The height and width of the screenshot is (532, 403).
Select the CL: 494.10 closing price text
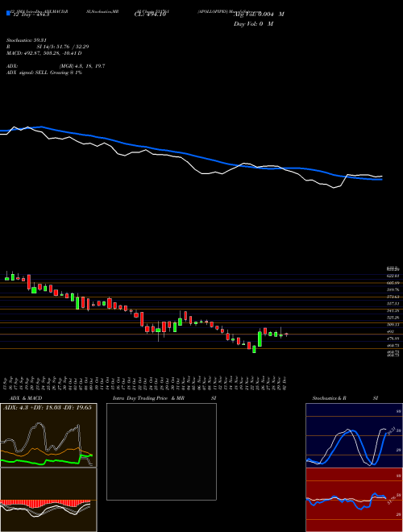[150, 15]
